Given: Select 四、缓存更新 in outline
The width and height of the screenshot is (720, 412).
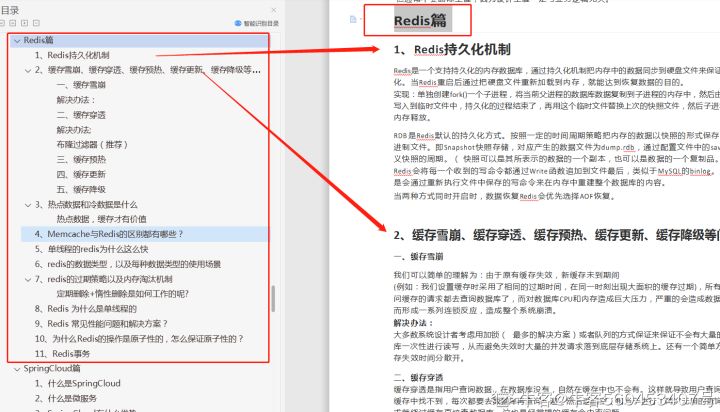Looking at the screenshot, I should pyautogui.click(x=81, y=174).
